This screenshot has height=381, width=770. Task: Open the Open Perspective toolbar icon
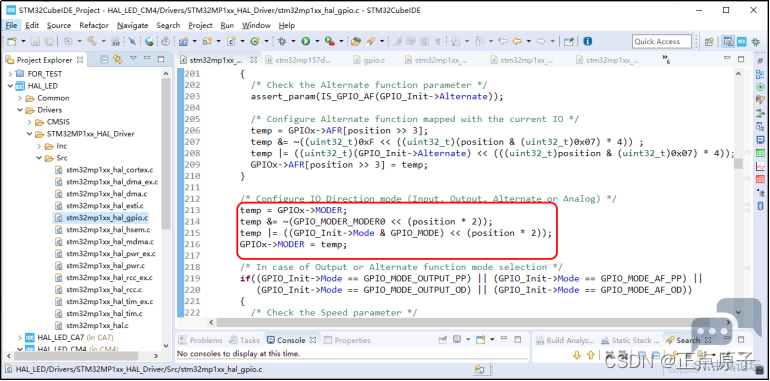tap(709, 42)
